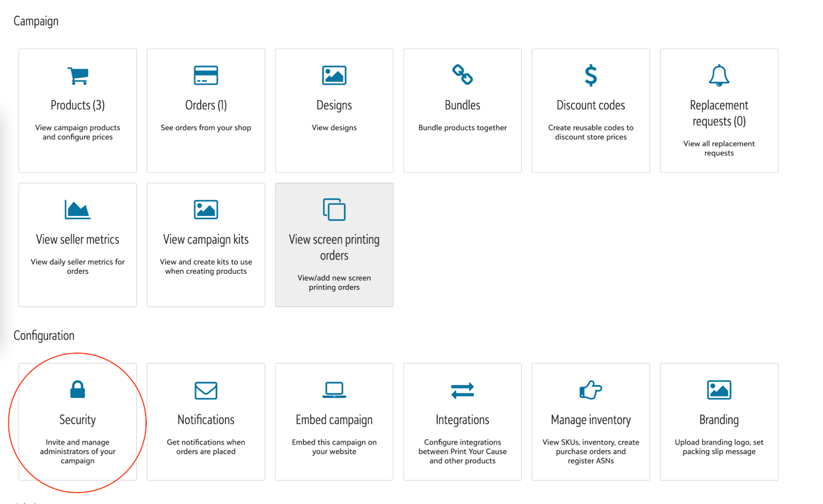Click the bell Replacement requests icon
This screenshot has height=504, width=823.
(x=719, y=75)
